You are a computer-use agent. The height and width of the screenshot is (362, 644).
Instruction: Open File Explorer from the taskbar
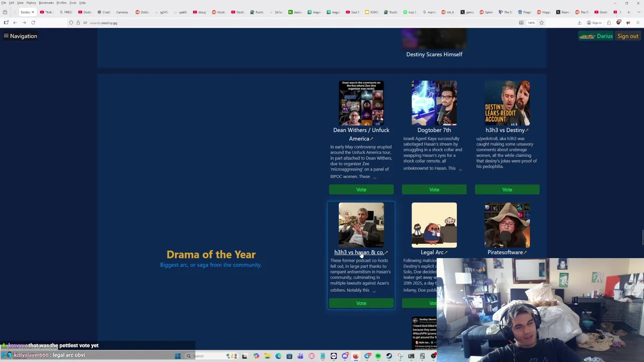pos(268,356)
